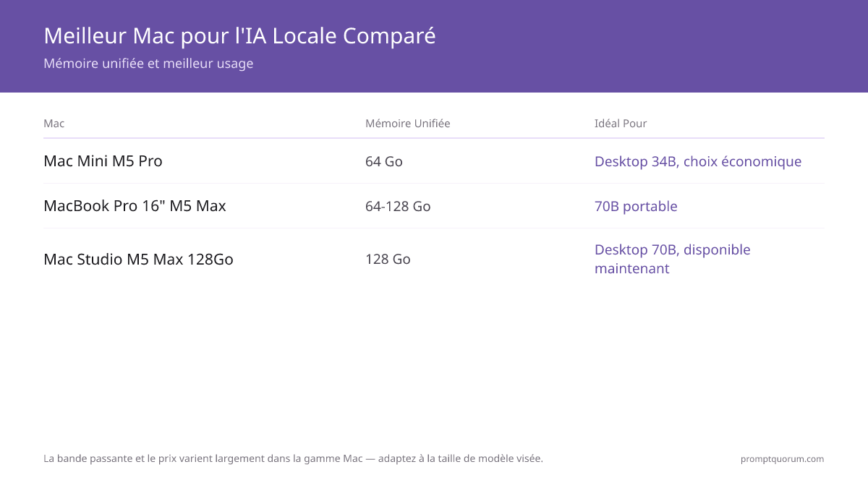Click the "70B portable" text
The image size is (868, 488).
[636, 206]
